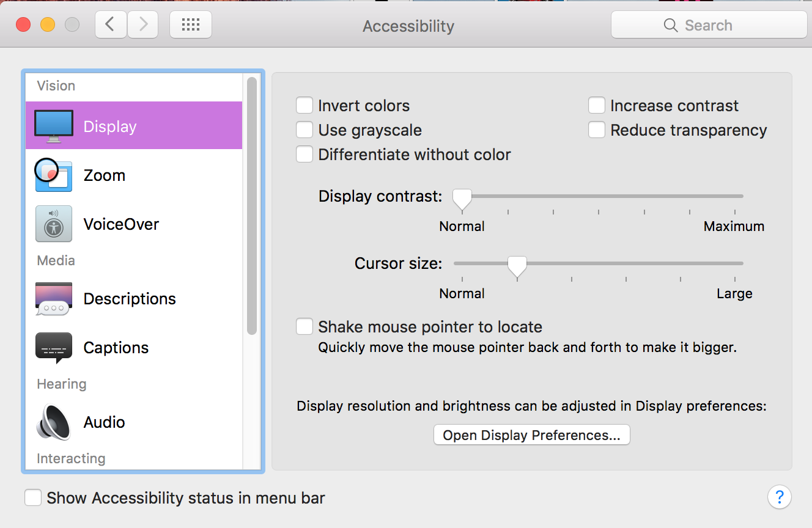The width and height of the screenshot is (812, 528).
Task: Enable Shake mouse pointer to locate
Action: (x=304, y=326)
